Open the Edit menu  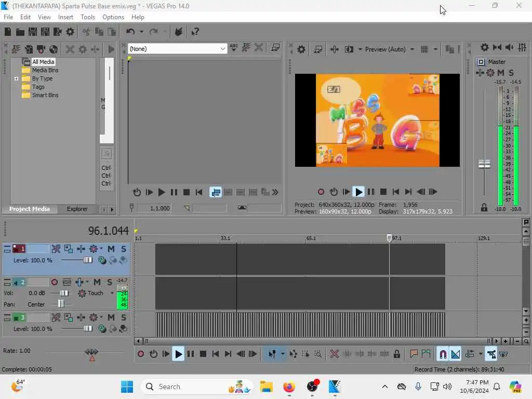pos(25,17)
